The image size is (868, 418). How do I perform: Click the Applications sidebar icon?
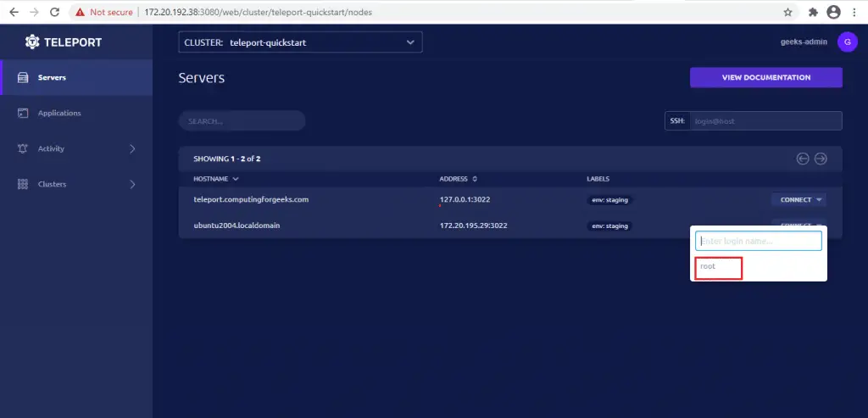click(x=23, y=113)
